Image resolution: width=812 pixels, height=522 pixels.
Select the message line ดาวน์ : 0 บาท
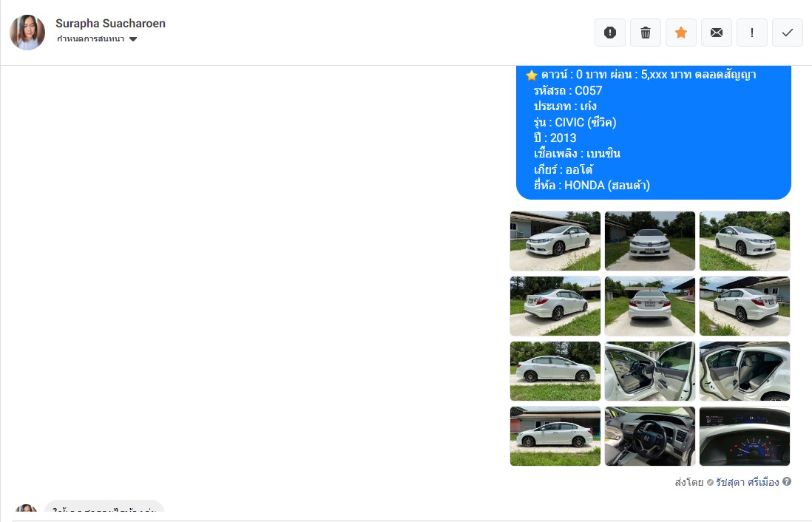tap(574, 75)
